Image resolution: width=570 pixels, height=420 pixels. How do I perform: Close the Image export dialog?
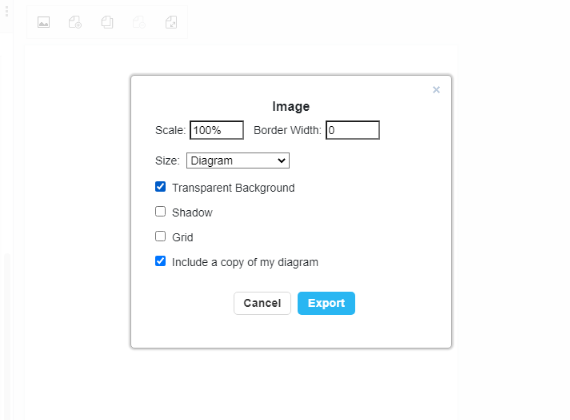(x=436, y=90)
